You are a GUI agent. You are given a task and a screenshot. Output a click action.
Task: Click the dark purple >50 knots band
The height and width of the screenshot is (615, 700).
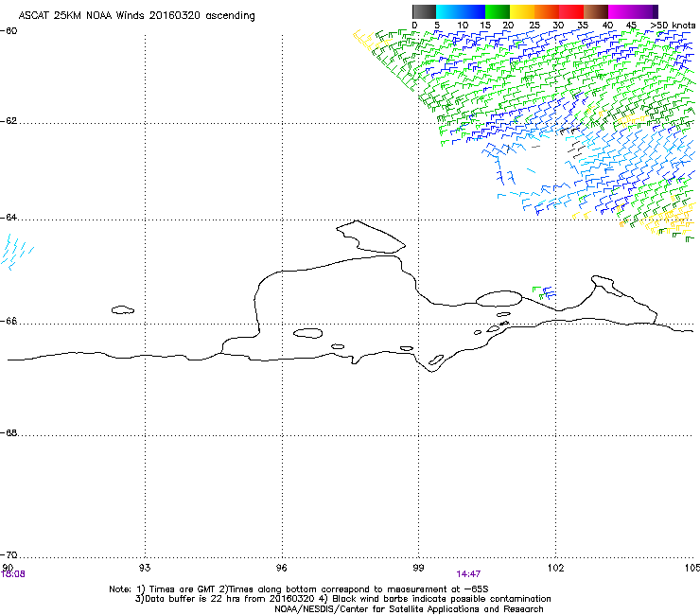point(656,11)
